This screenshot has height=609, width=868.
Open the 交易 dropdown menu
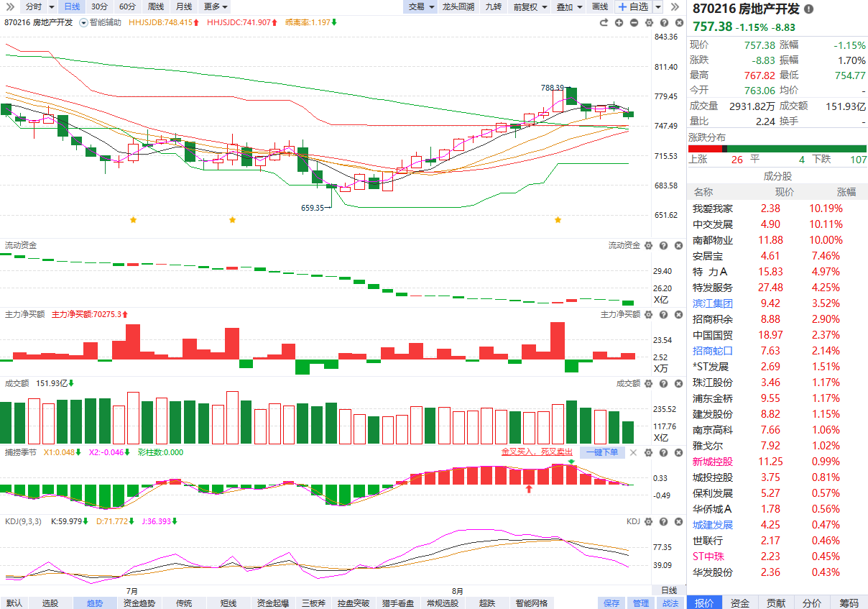click(421, 6)
